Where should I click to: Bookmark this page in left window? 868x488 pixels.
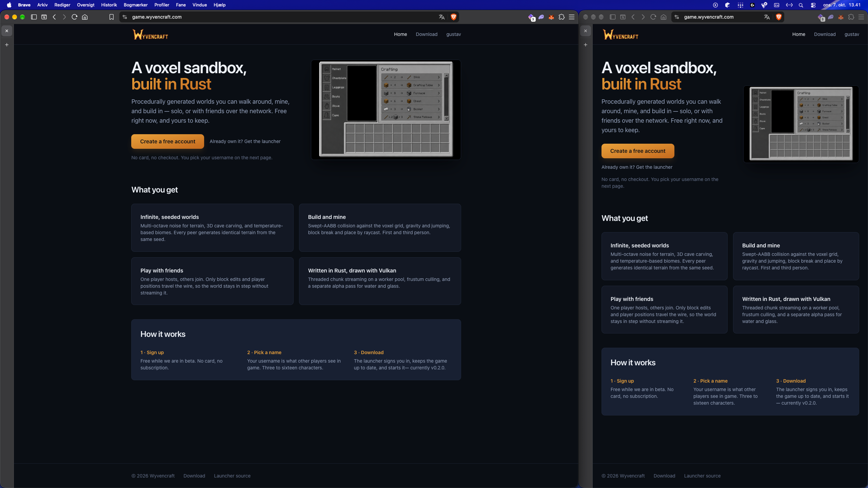tap(111, 17)
